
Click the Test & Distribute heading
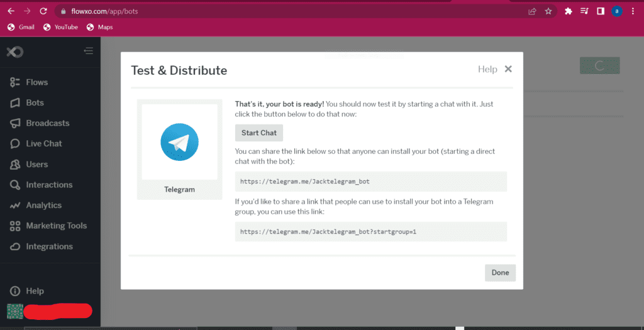(179, 70)
